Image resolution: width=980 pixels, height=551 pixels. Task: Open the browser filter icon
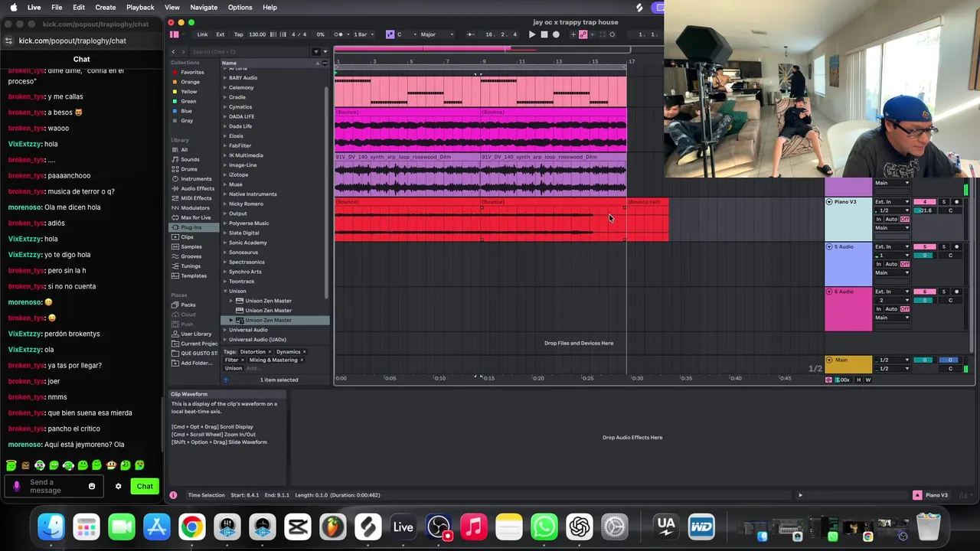pyautogui.click(x=316, y=51)
